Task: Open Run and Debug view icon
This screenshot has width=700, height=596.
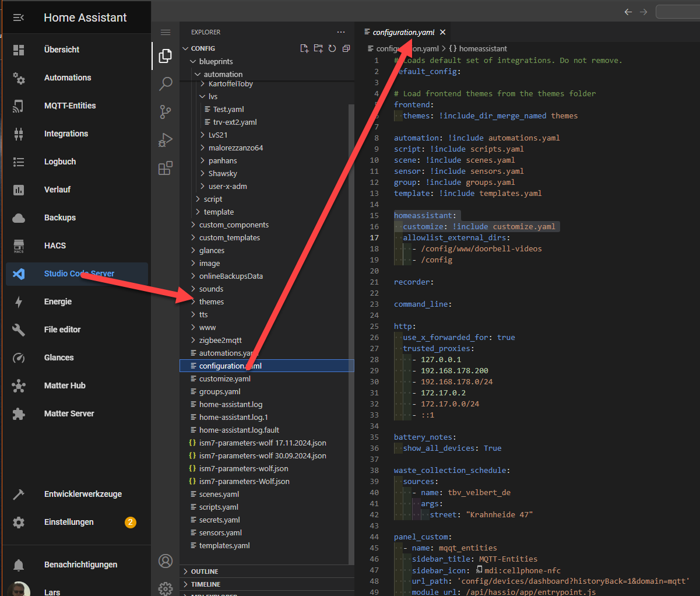Action: click(x=166, y=140)
